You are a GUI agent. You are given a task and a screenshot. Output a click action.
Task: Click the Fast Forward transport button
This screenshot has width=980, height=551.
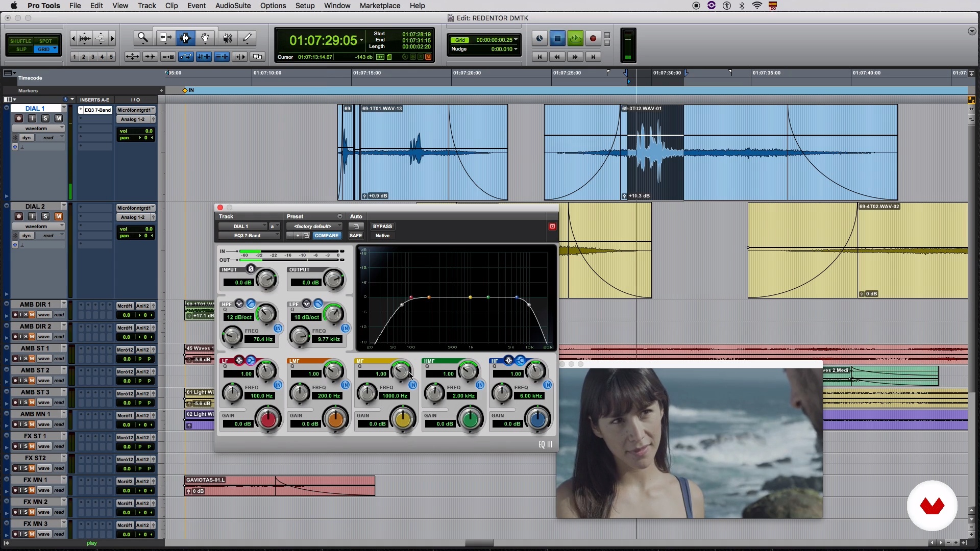575,57
